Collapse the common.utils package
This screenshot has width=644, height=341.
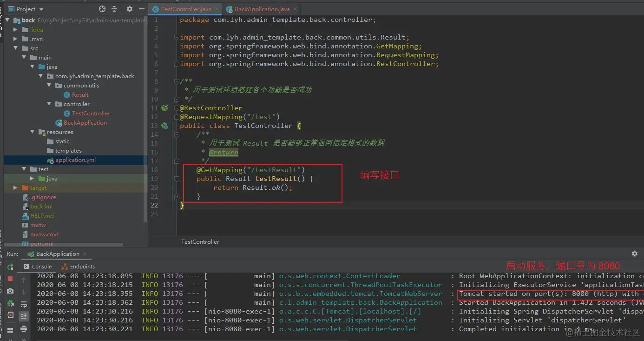[49, 85]
